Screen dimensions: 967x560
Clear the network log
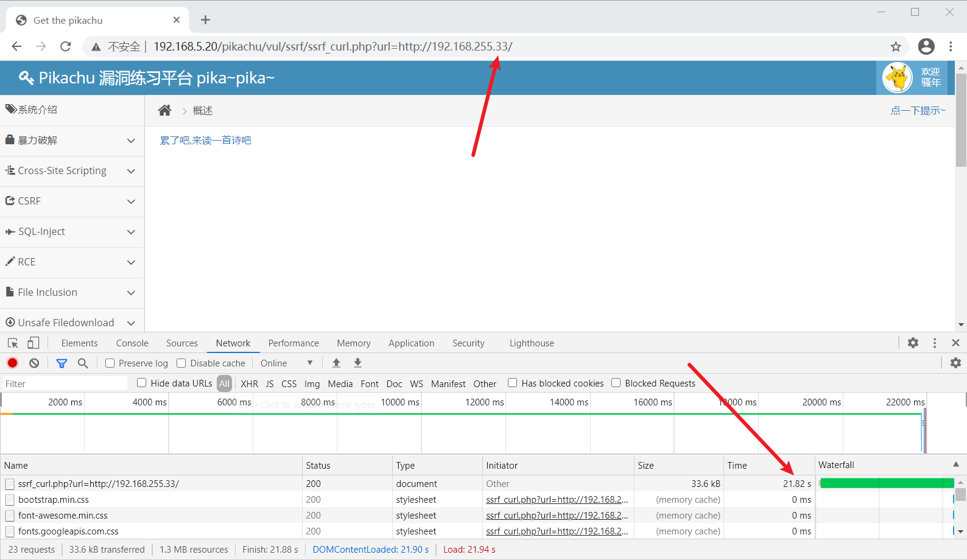tap(34, 363)
